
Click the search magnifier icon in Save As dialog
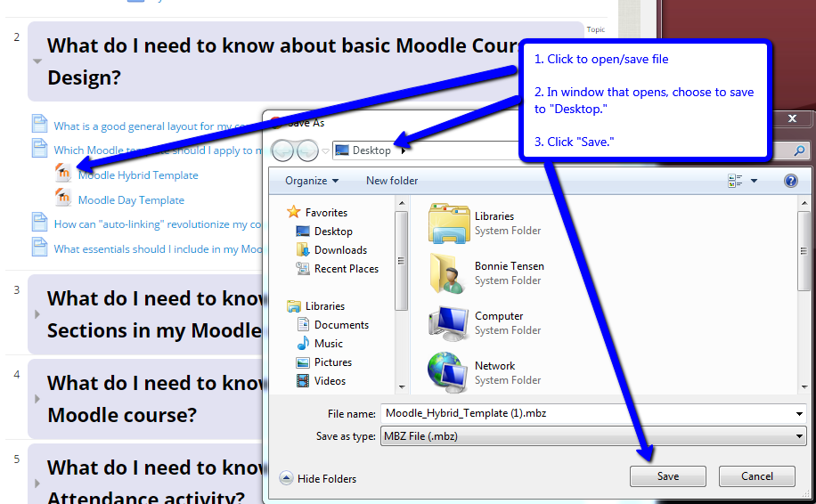pyautogui.click(x=799, y=150)
